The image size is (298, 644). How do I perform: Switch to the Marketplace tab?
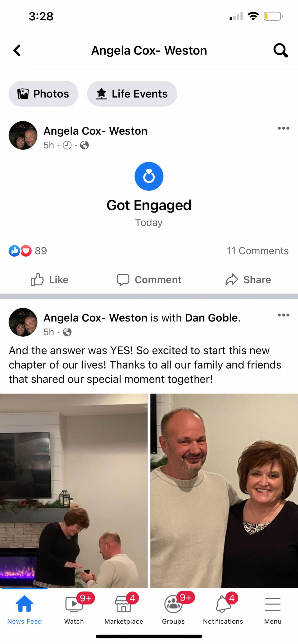point(124,608)
